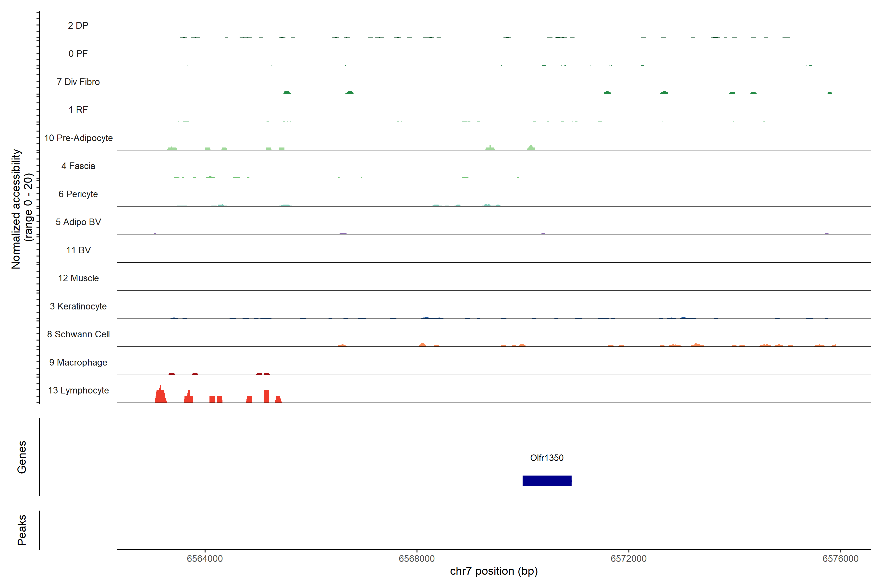Select the 3 Keratinocyte track label
882x588 pixels.
[x=78, y=306]
